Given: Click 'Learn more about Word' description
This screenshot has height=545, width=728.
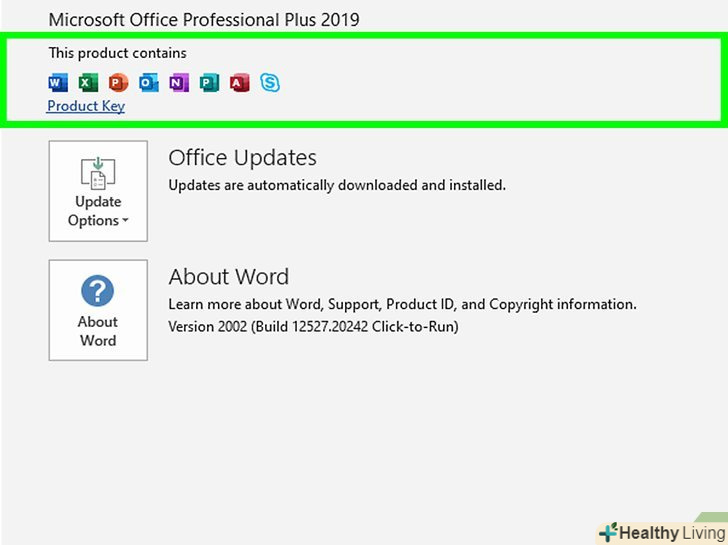Looking at the screenshot, I should pyautogui.click(x=403, y=305).
